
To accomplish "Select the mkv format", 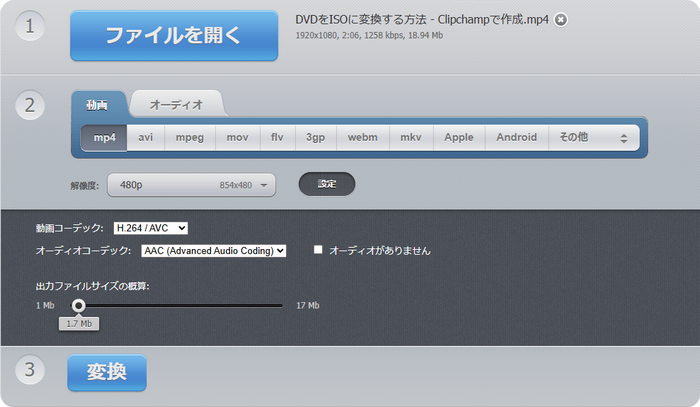I will [411, 137].
